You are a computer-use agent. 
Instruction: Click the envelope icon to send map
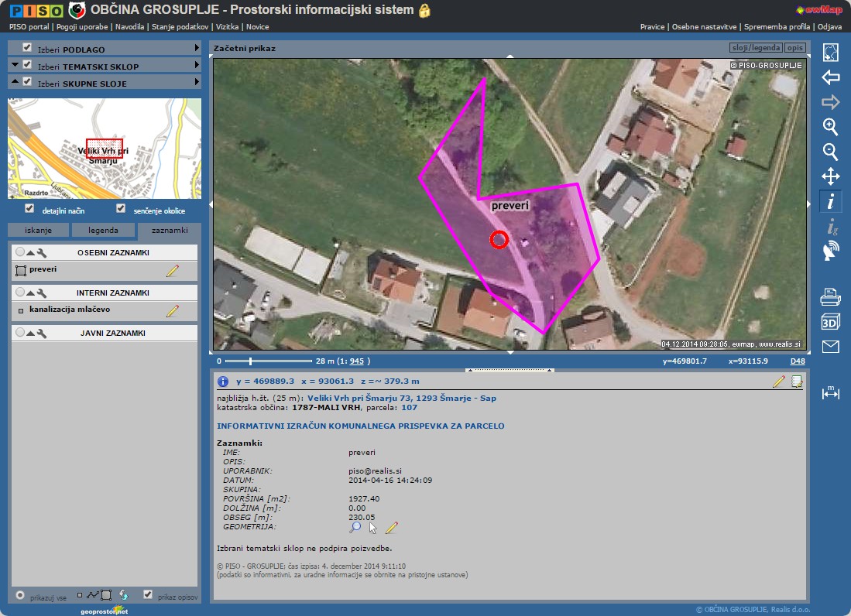coord(830,347)
